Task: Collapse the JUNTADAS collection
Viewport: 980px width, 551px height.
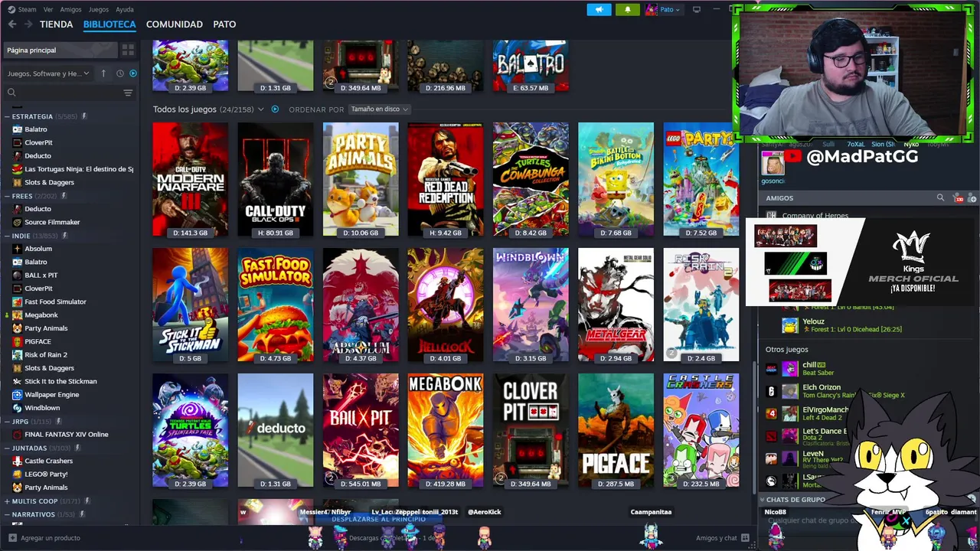Action: pyautogui.click(x=7, y=448)
